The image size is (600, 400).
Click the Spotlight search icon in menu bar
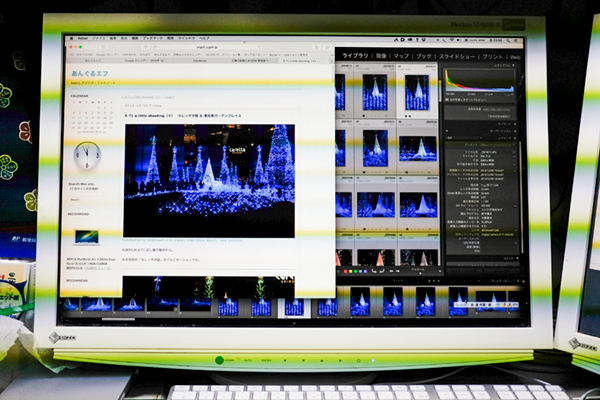[x=508, y=40]
